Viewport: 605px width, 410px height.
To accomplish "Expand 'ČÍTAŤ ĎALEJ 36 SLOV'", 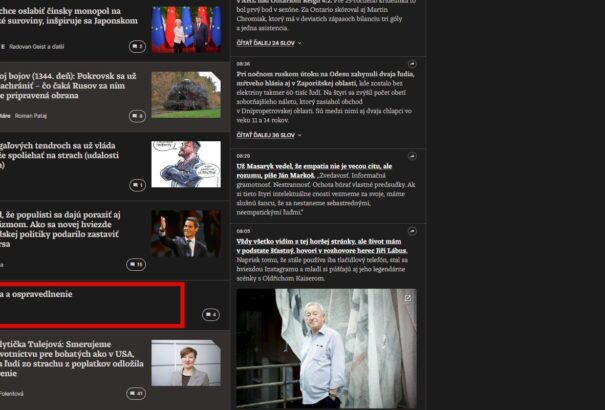I will coord(269,135).
